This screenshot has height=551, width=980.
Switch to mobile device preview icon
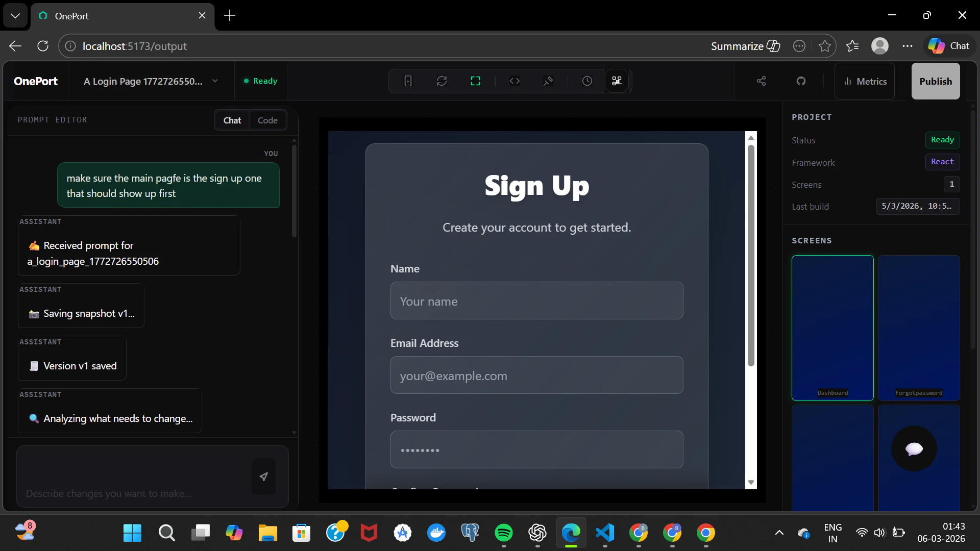408,81
